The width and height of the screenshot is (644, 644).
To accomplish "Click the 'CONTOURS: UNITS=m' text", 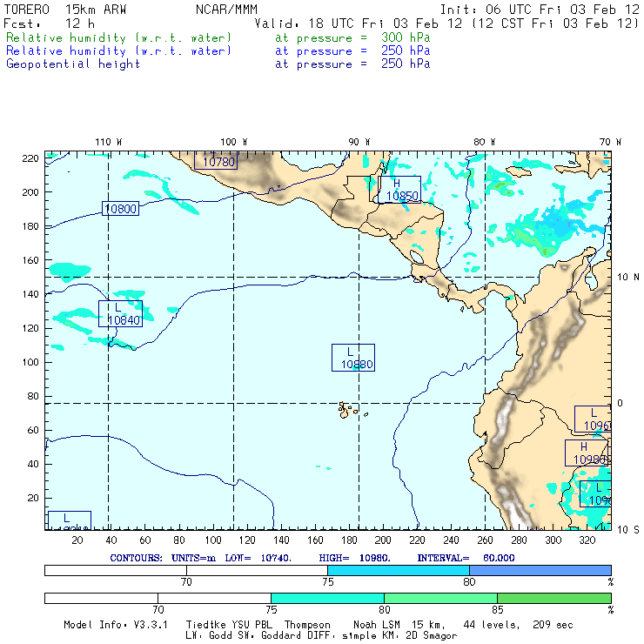I will [x=163, y=558].
